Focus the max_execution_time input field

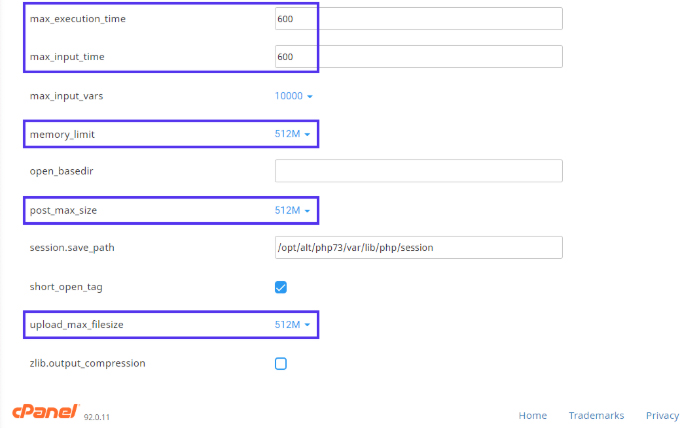pos(418,19)
